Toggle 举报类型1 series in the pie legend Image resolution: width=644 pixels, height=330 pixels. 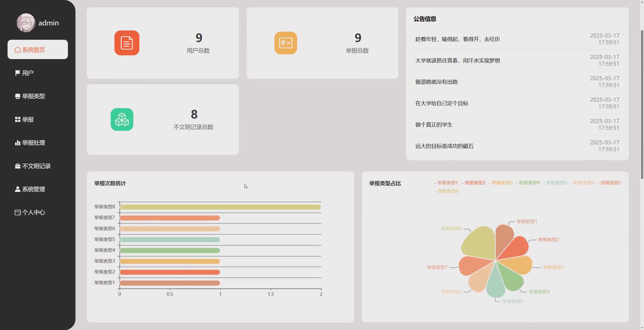pos(448,182)
